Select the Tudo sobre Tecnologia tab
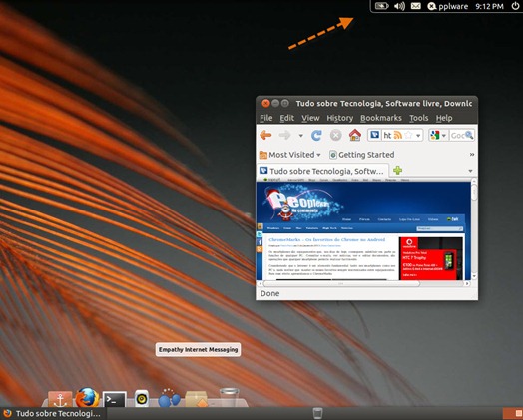 322,171
